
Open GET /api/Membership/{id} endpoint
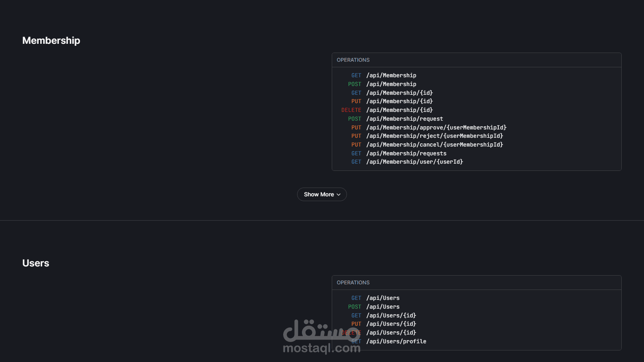pyautogui.click(x=392, y=93)
